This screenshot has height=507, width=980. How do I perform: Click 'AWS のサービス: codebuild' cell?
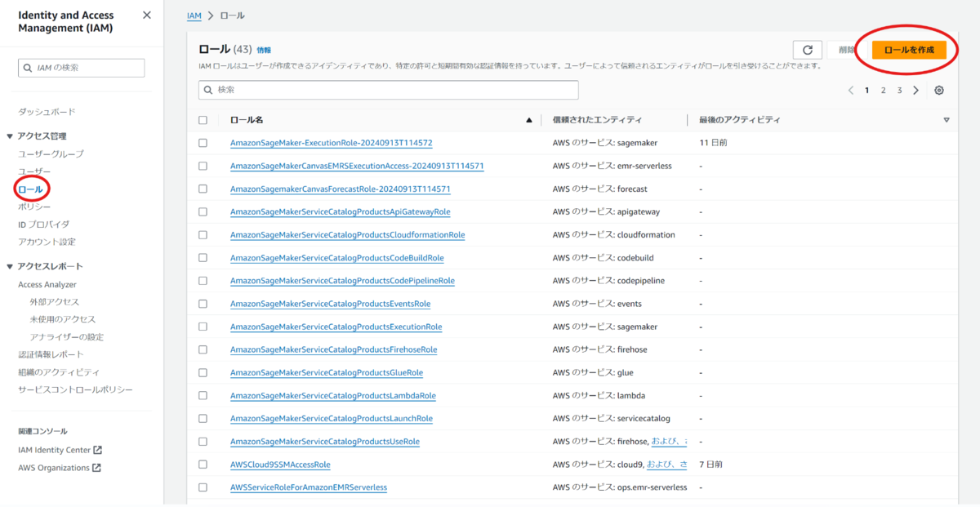[x=603, y=258]
